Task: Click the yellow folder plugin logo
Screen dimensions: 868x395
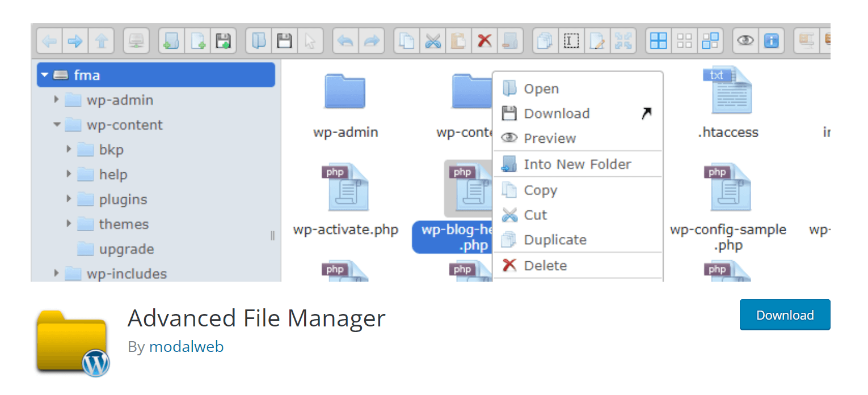Action: pyautogui.click(x=73, y=342)
